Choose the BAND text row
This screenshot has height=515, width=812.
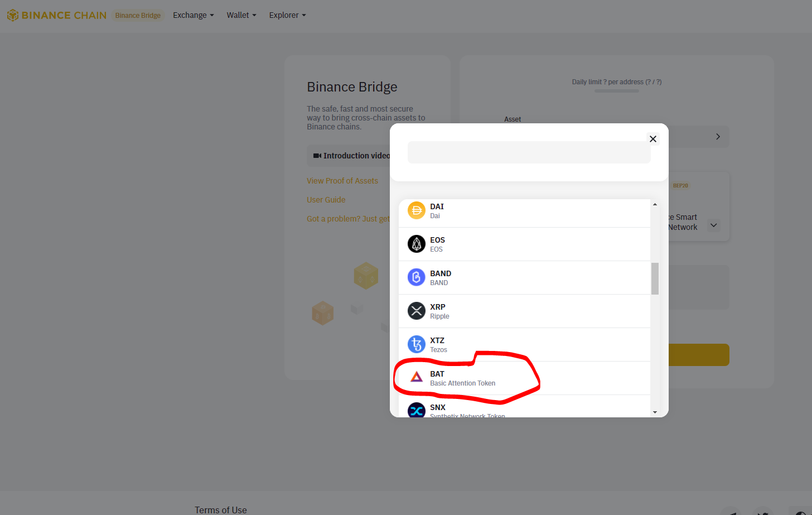pos(525,278)
